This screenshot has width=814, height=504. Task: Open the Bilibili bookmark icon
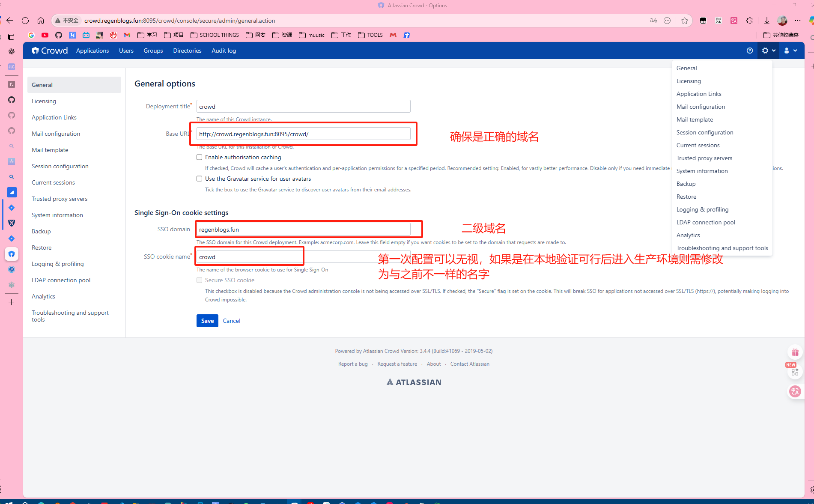click(x=86, y=35)
